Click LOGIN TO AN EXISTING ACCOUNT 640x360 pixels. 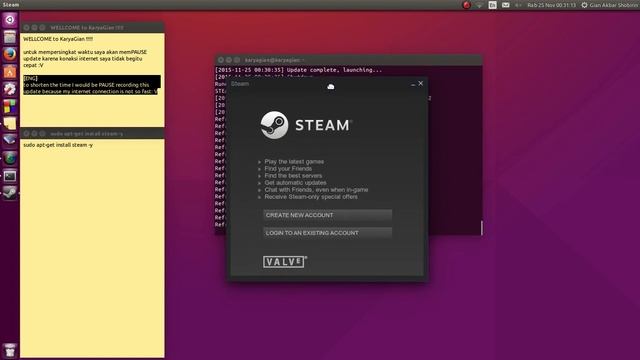(x=327, y=233)
